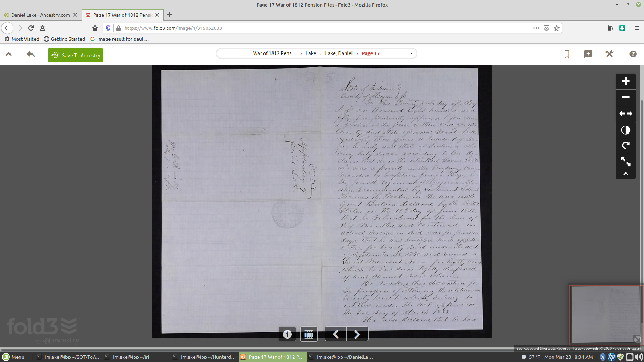Go to the next page image
The height and width of the screenshot is (362, 644).
click(357, 334)
